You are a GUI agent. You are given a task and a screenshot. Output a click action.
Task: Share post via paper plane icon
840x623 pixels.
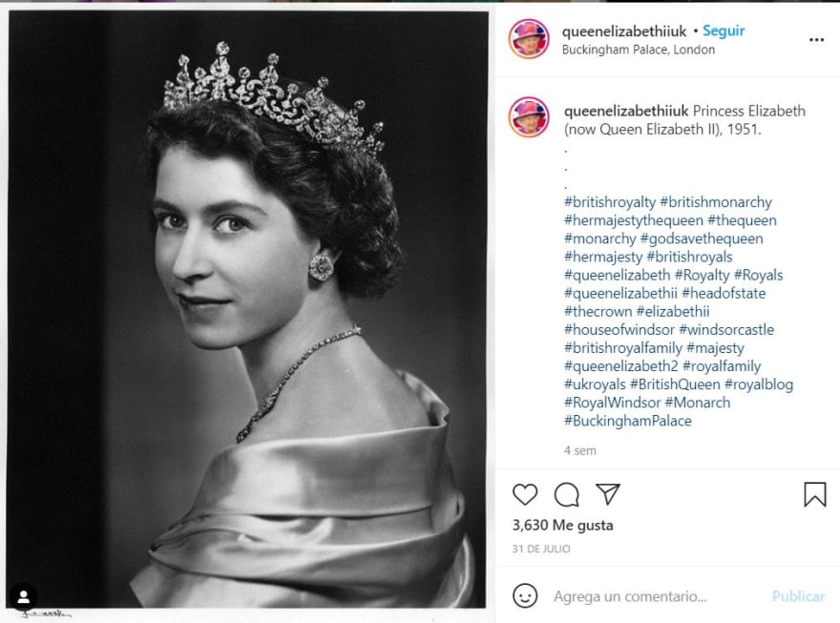[x=608, y=494]
